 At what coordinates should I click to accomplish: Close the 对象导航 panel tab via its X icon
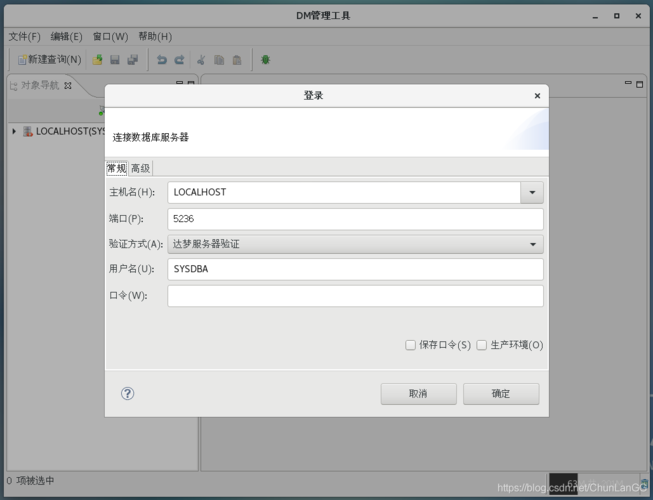68,85
